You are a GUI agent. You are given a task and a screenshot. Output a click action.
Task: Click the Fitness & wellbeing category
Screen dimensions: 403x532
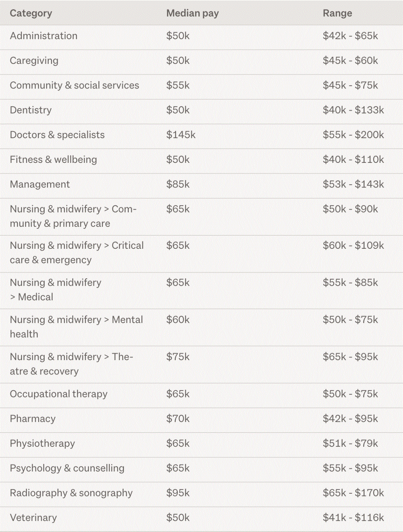(x=53, y=160)
